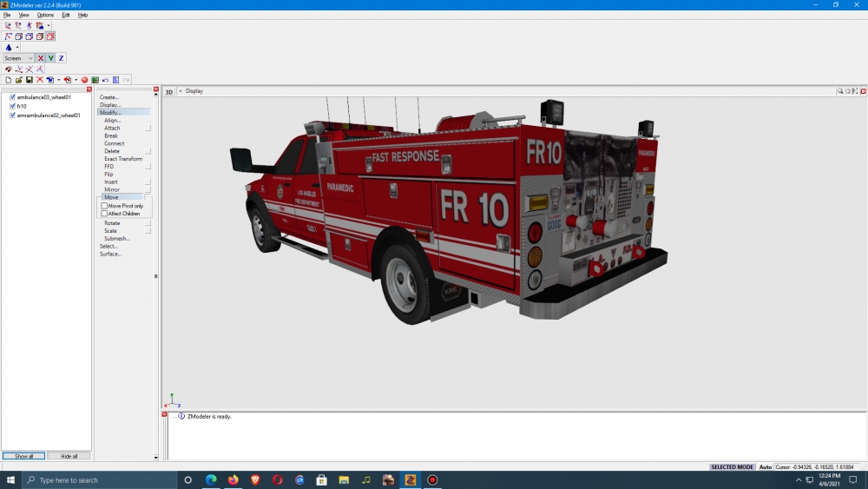Open the View menu
868x489 pixels.
(x=23, y=15)
